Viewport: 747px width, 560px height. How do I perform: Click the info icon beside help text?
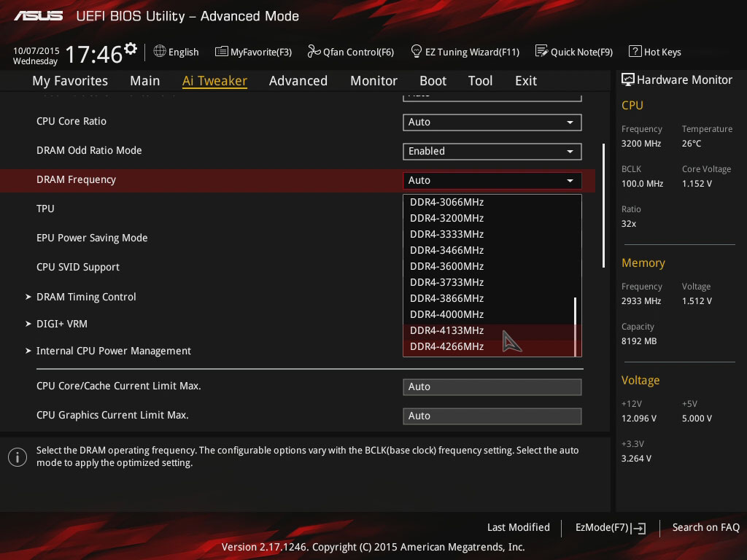pyautogui.click(x=18, y=458)
